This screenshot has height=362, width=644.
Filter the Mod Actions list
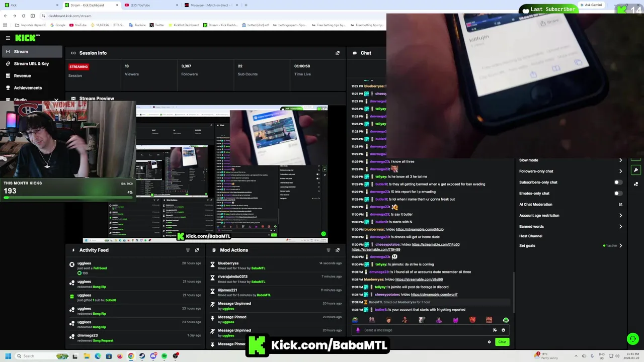(328, 250)
